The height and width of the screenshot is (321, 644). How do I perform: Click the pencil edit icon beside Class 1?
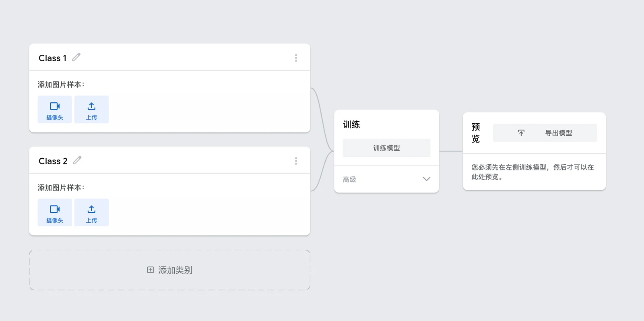(x=76, y=57)
